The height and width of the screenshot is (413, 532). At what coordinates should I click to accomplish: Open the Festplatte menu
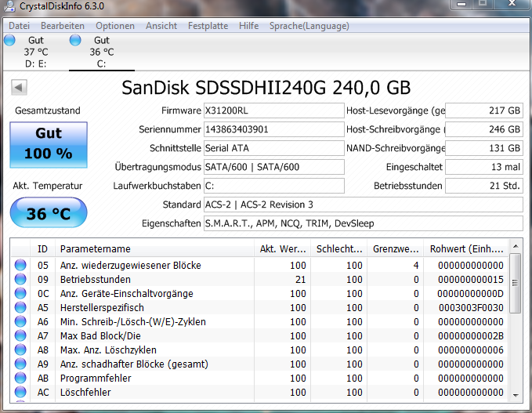click(x=208, y=26)
